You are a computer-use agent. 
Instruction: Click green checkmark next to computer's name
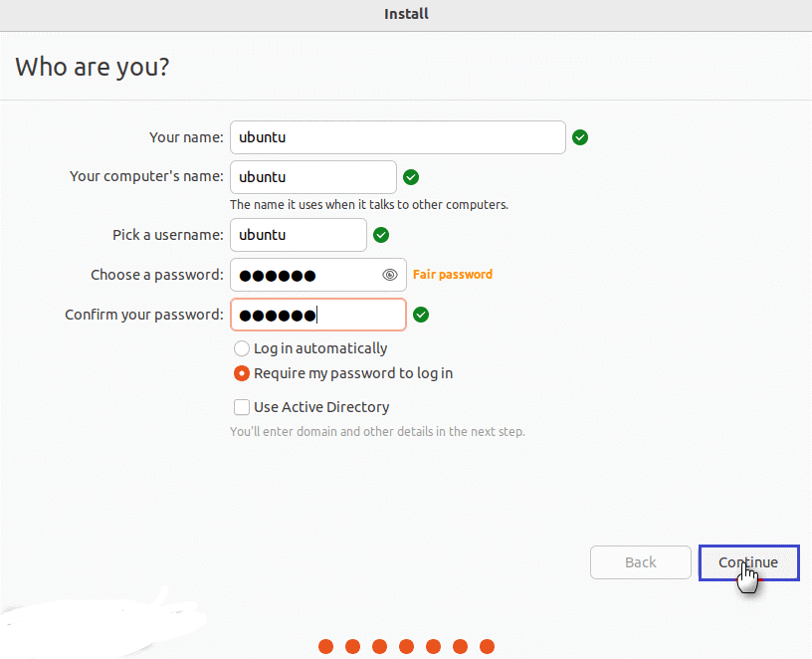[411, 177]
